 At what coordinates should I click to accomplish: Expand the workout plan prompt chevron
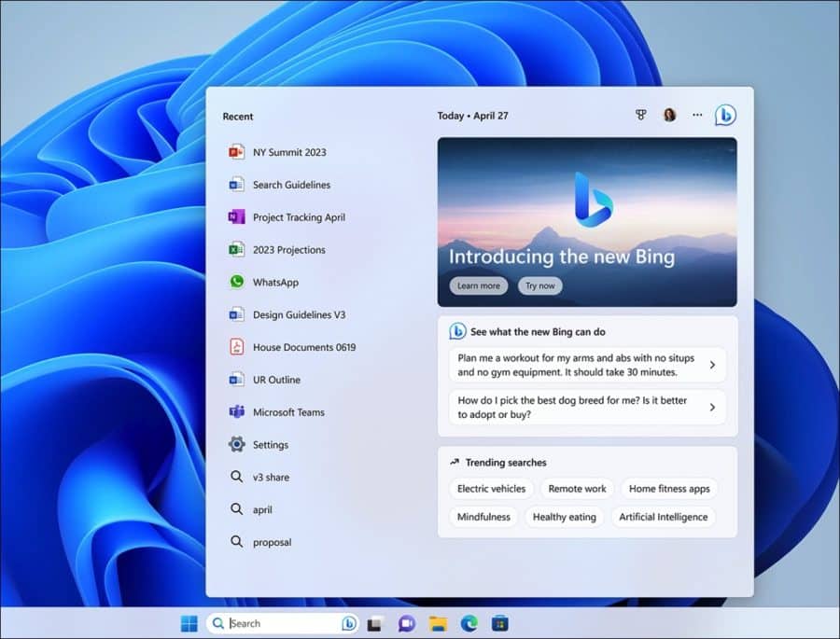(x=712, y=365)
